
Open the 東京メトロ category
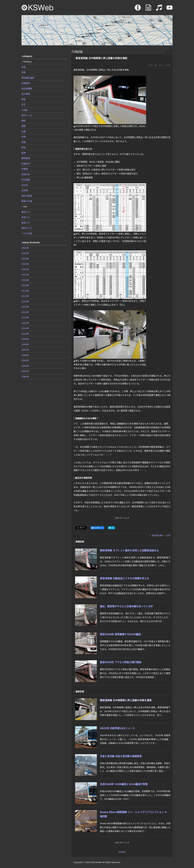coord(27,115)
